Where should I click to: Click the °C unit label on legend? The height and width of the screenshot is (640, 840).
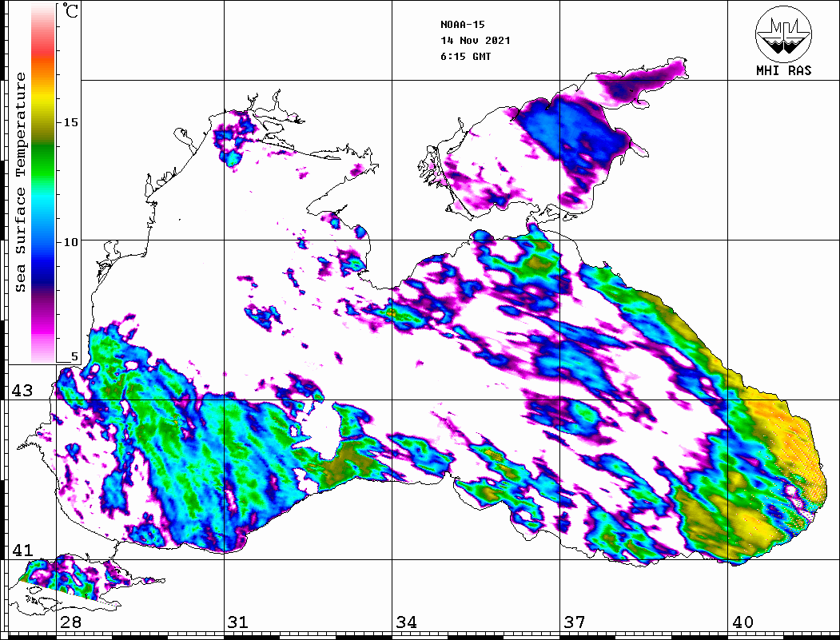pyautogui.click(x=70, y=10)
